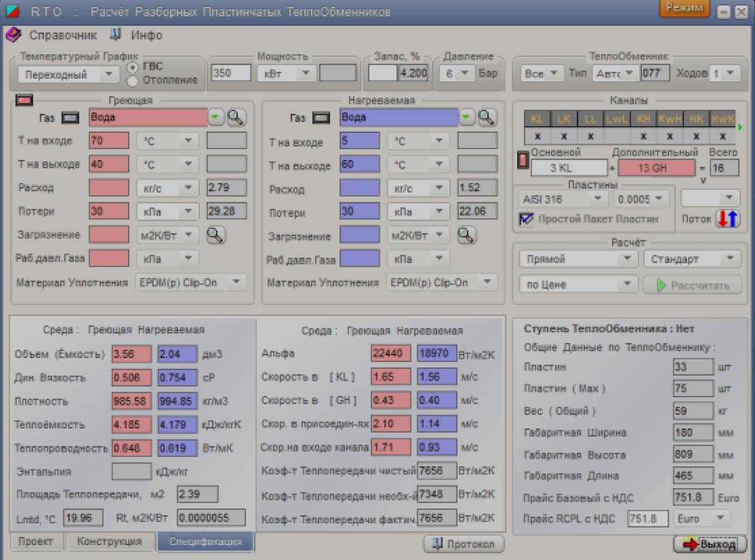
Task: Open the fouling lookup magnifier in Греющая panel
Action: click(x=215, y=235)
